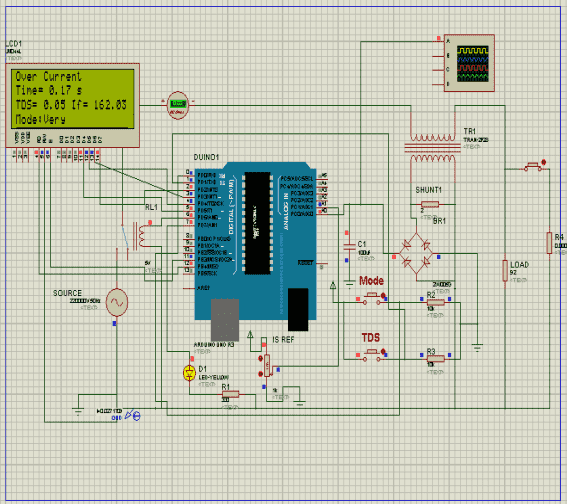Toggle latch dot on button above R4
Screen dimensions: 567x504
(x=543, y=162)
